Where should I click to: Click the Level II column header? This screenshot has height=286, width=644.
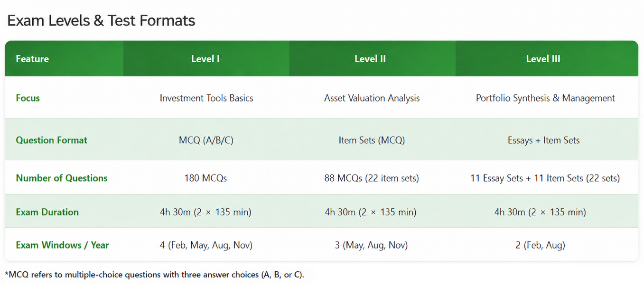coord(370,59)
